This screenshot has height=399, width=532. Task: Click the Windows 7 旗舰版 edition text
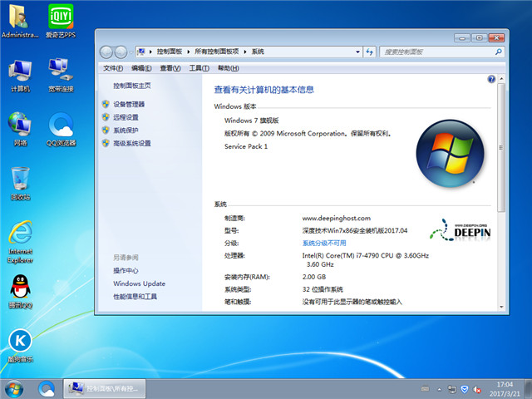click(251, 121)
